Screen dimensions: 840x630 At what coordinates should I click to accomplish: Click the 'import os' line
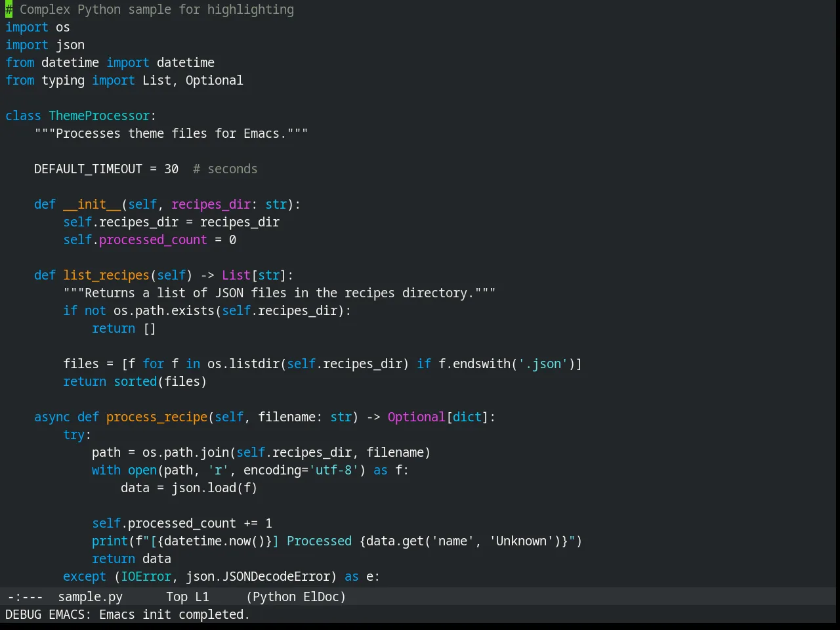37,27
